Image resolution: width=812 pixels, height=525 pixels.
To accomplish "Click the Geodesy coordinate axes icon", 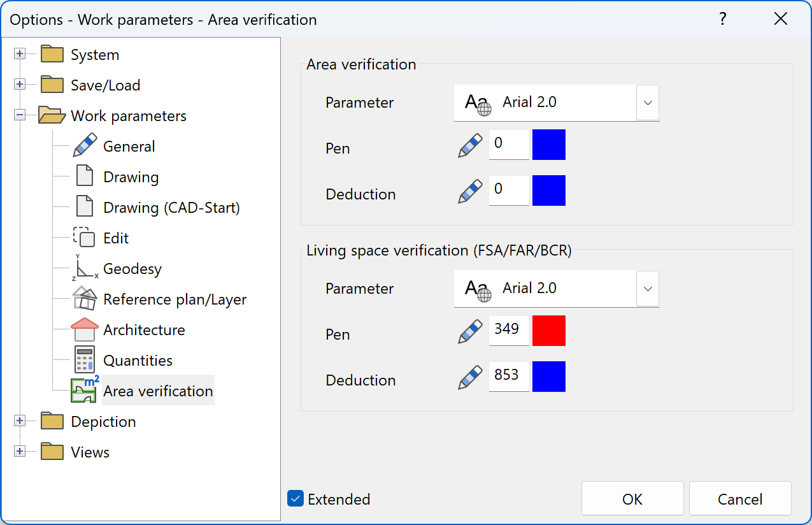I will pyautogui.click(x=83, y=268).
